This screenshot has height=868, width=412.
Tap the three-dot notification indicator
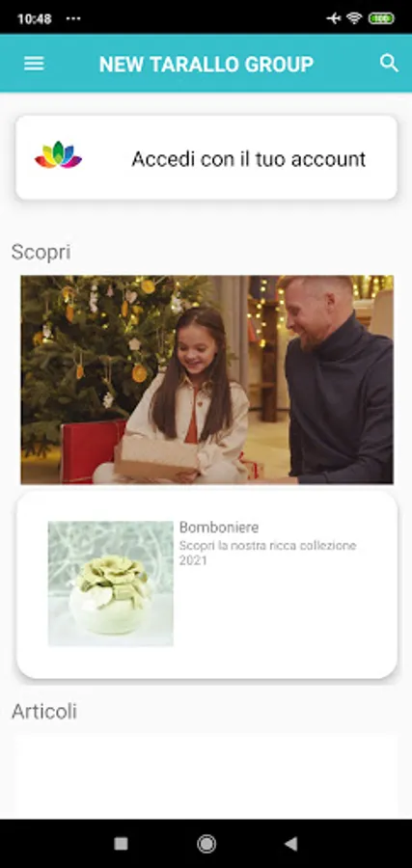73,18
